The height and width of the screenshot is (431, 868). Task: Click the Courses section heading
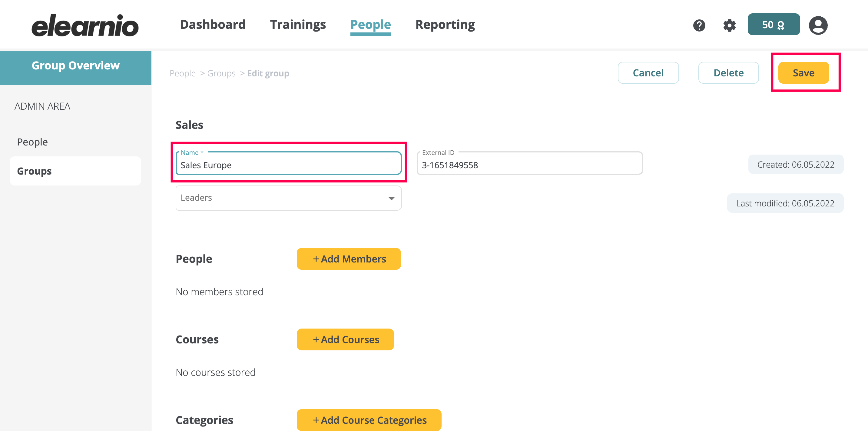coord(197,339)
